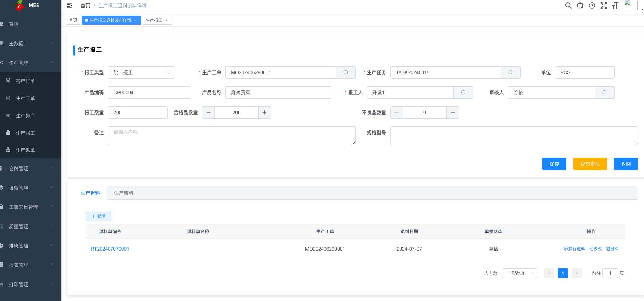Click the 提交审批 button
Viewport: 644px width, 301px height.
[x=590, y=164]
